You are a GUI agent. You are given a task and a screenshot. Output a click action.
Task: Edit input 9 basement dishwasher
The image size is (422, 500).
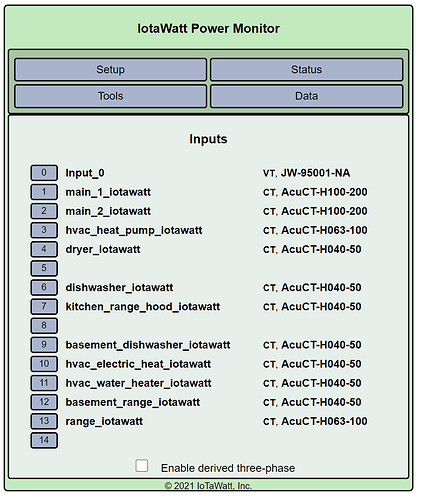tap(44, 345)
